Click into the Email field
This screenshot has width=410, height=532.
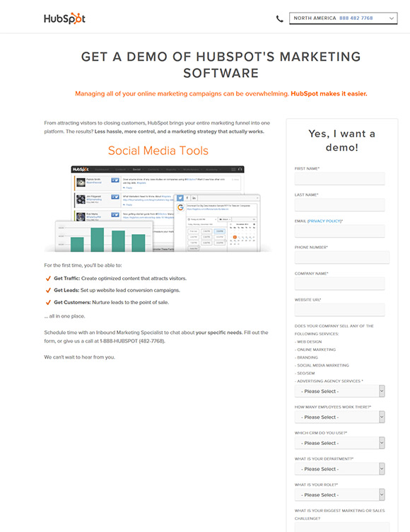coord(339,231)
